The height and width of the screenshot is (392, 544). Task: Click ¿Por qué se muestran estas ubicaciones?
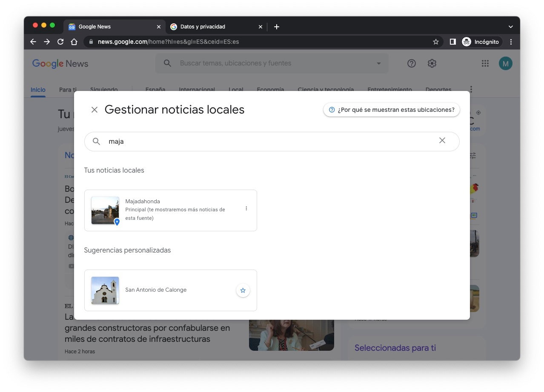click(391, 109)
